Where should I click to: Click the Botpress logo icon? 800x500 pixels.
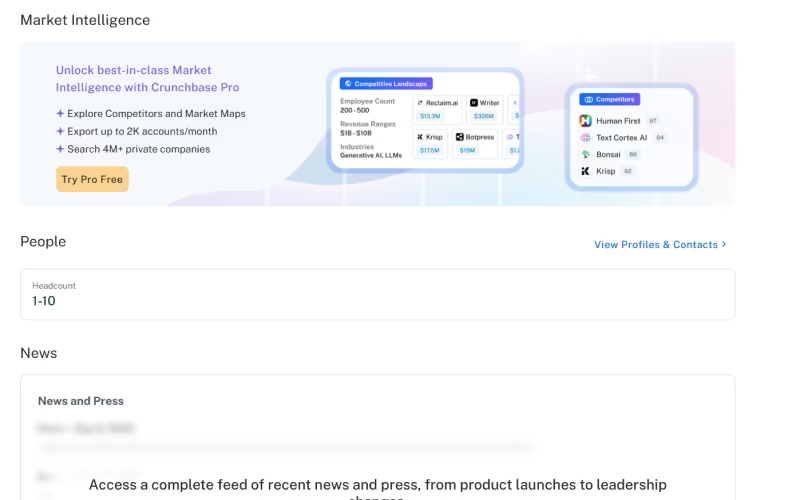459,137
